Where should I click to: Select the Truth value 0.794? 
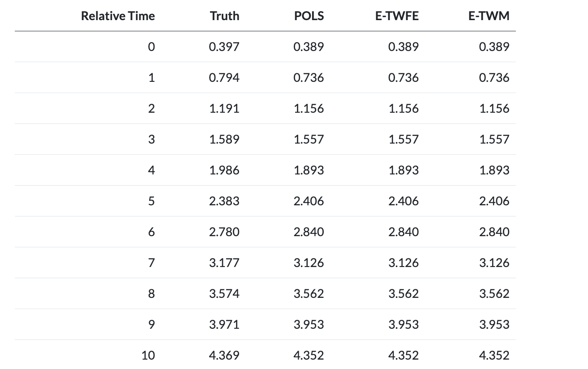click(x=224, y=78)
